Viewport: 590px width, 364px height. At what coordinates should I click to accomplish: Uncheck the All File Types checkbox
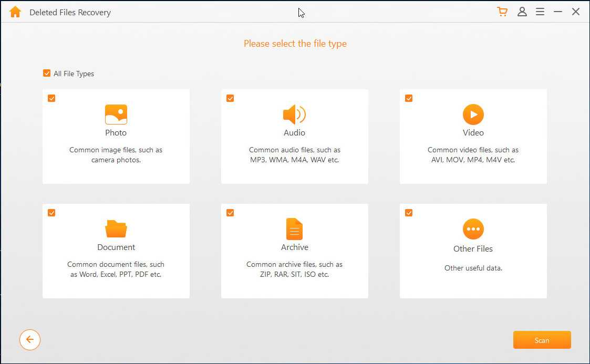47,74
